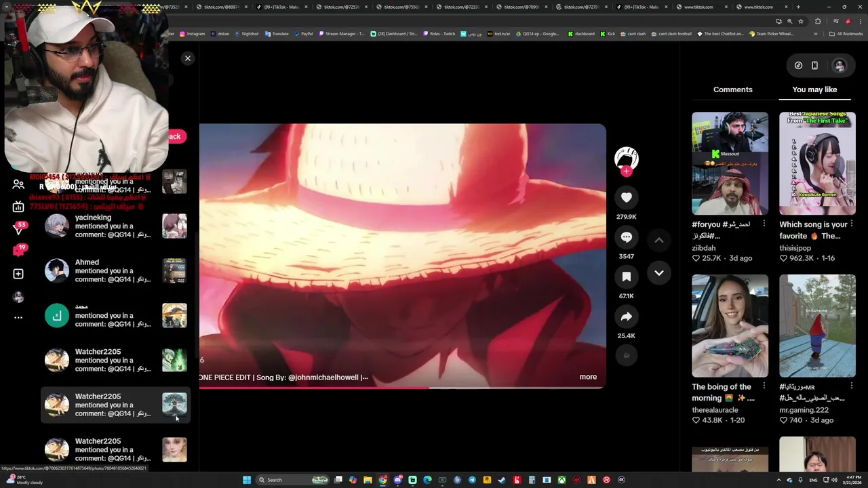Open Chrome three-dot menu

(x=860, y=21)
